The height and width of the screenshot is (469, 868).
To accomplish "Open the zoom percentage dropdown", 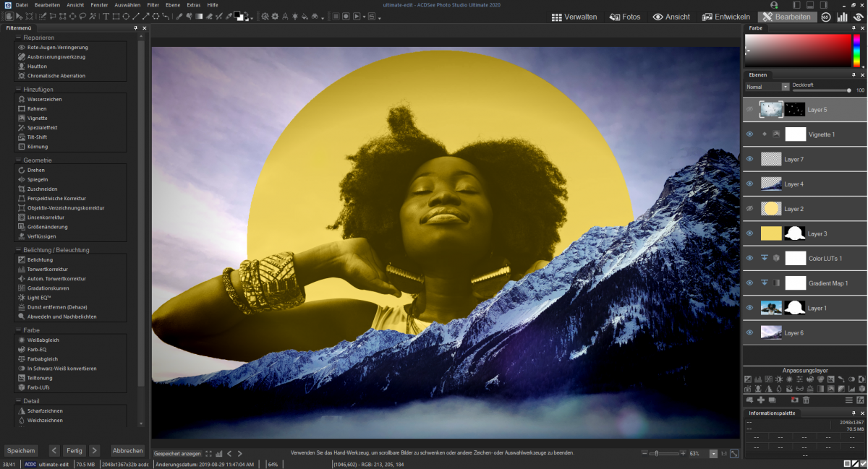I will (x=713, y=454).
